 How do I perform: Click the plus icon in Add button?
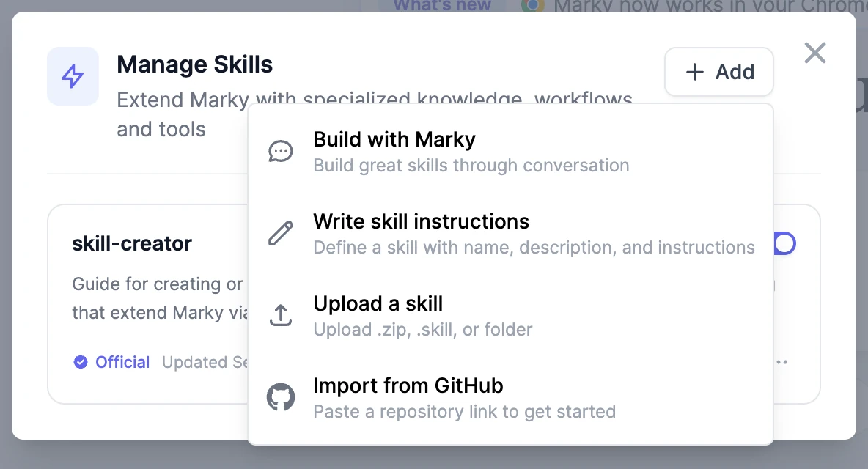tap(695, 72)
